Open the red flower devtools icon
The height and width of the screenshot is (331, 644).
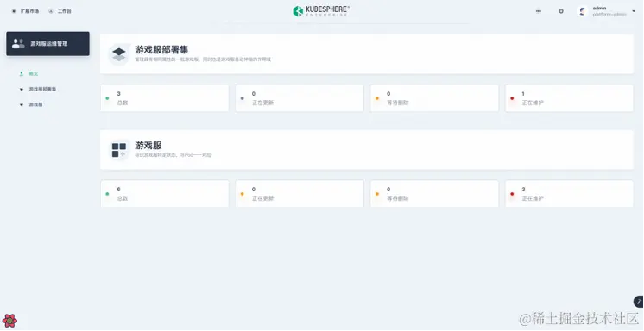(x=9, y=321)
